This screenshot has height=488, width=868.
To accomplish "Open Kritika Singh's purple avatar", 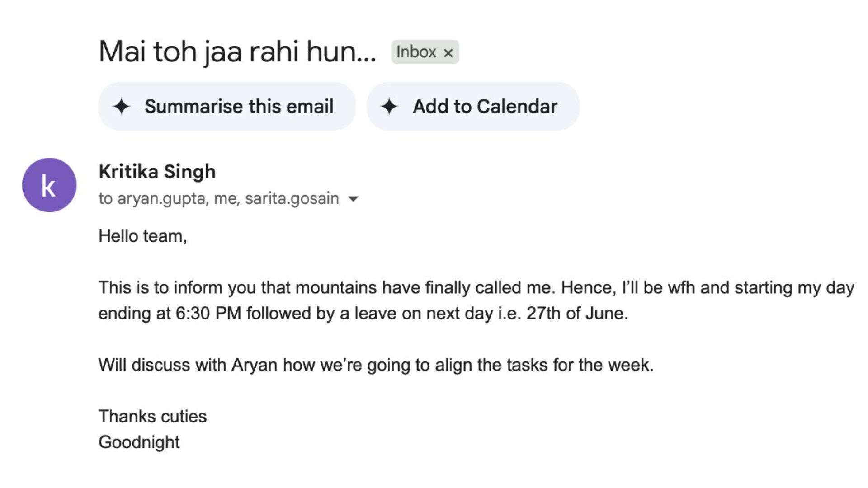I will pyautogui.click(x=49, y=185).
